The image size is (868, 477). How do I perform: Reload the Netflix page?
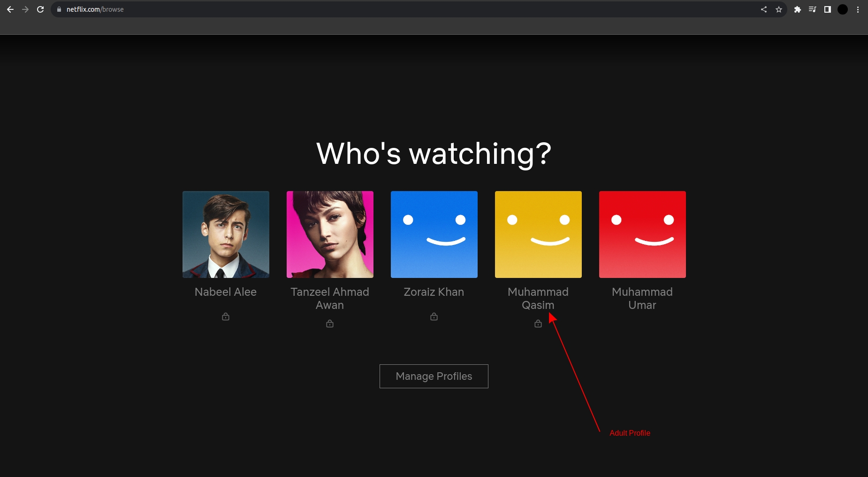coord(40,9)
